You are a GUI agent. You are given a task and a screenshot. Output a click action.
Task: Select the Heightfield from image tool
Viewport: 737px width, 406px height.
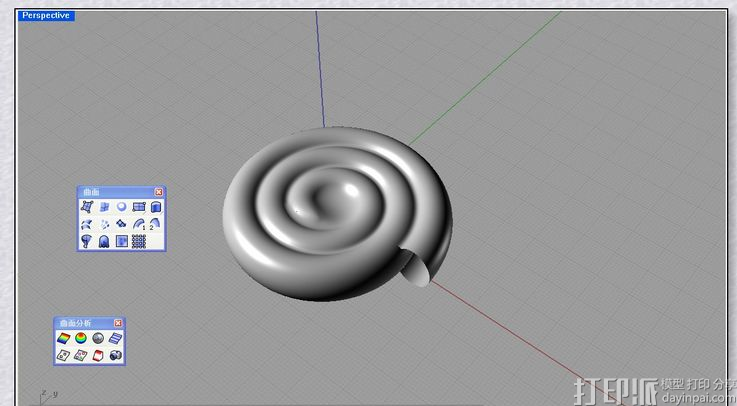(x=122, y=242)
